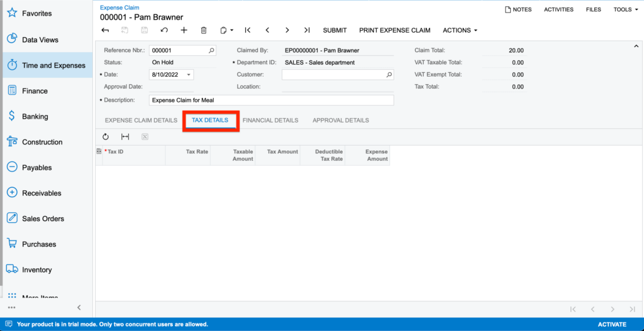Screen dimensions: 644x331
Task: Click the undo/cancel changes icon
Action: click(x=164, y=30)
